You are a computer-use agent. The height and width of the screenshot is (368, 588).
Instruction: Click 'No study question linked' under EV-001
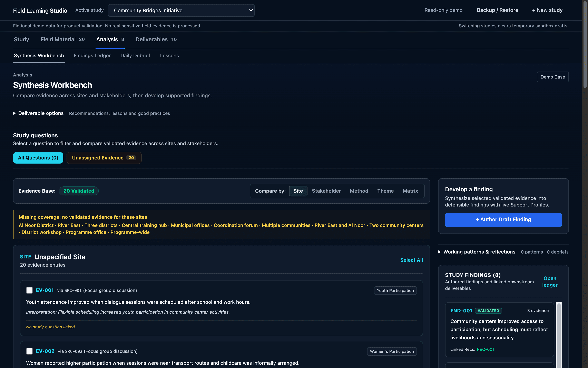pyautogui.click(x=51, y=327)
